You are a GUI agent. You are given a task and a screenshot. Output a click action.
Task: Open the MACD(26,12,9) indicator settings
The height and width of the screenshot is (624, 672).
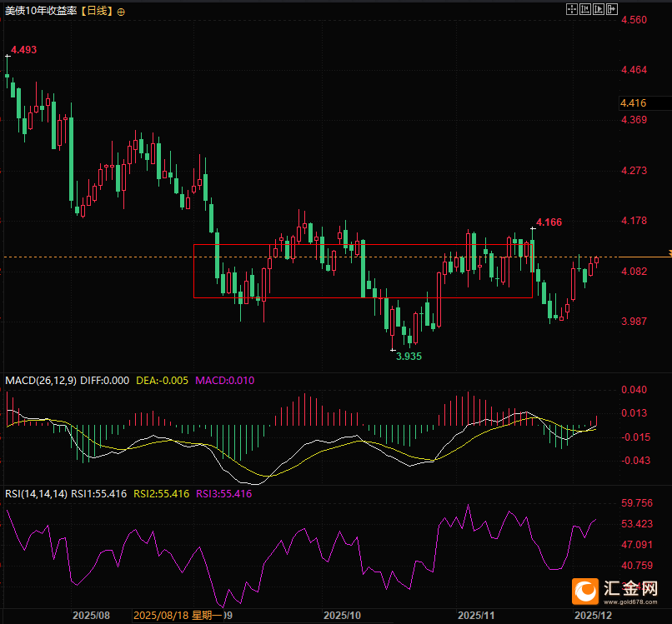click(41, 380)
